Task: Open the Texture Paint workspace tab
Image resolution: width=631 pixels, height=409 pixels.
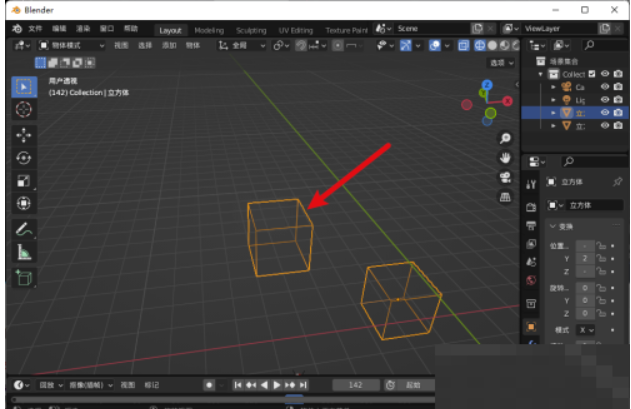Action: click(x=346, y=31)
